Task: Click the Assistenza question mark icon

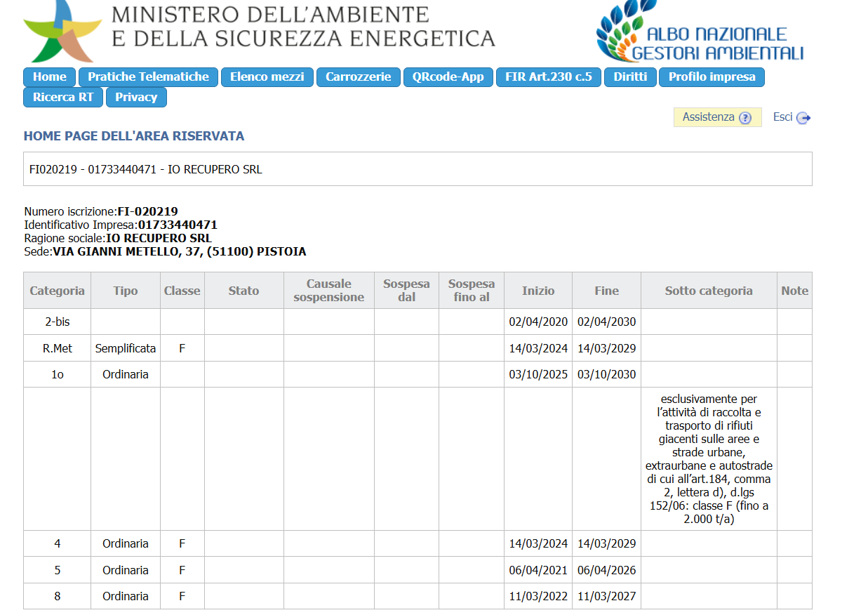Action: tap(745, 118)
